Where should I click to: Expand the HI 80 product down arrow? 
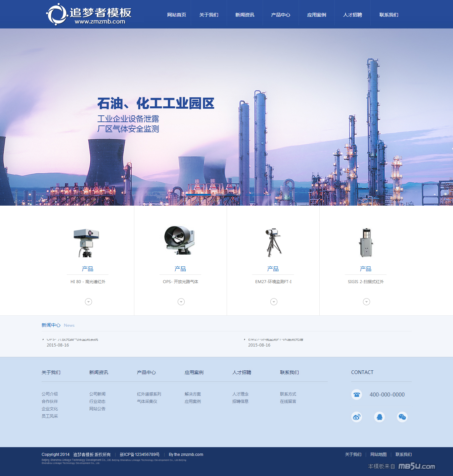pos(88,302)
